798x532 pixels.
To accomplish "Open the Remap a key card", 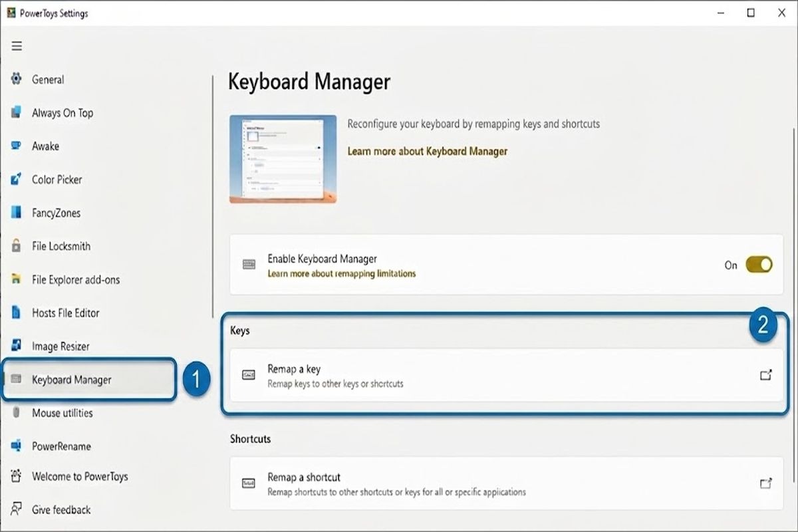I will 506,375.
